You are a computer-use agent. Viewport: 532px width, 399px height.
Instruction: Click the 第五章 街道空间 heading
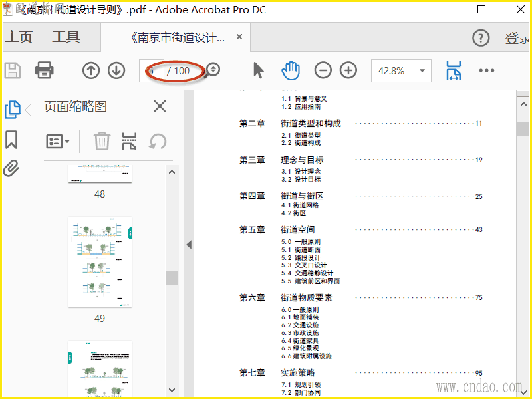point(277,229)
